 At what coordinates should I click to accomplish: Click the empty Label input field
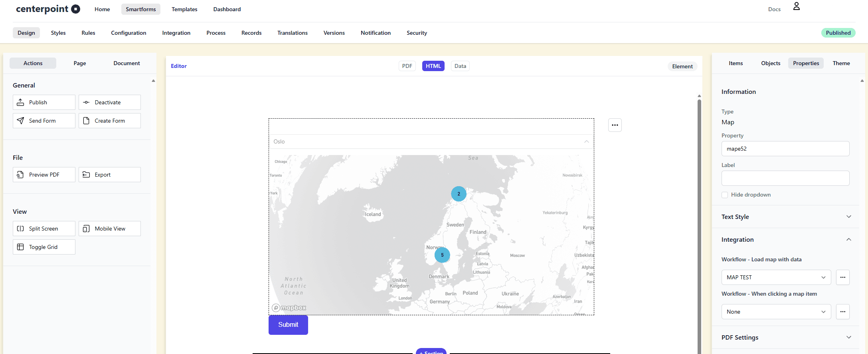[785, 178]
